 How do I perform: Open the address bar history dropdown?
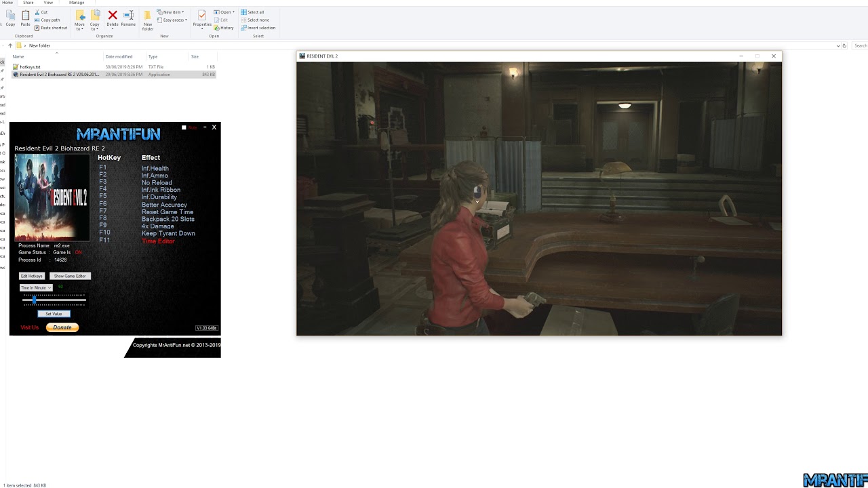838,45
